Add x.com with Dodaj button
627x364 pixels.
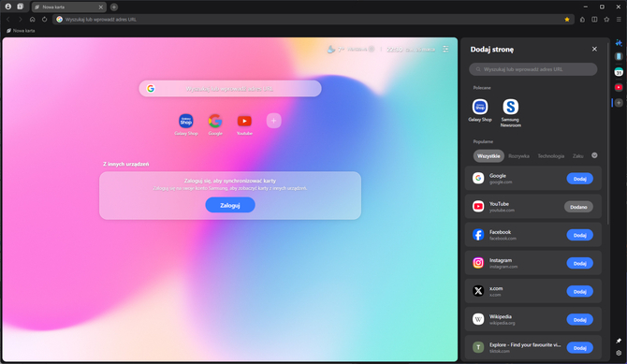coord(580,291)
